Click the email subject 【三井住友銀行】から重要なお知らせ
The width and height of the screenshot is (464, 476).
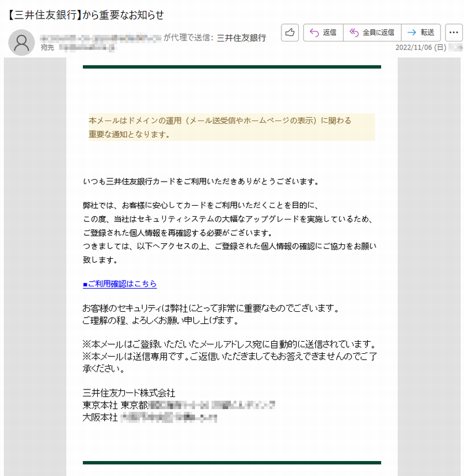click(85, 14)
